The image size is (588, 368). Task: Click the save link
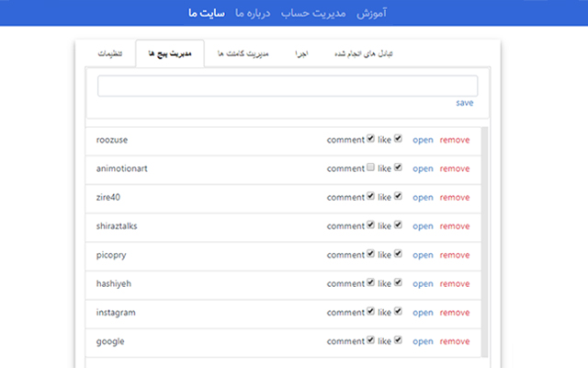(464, 103)
